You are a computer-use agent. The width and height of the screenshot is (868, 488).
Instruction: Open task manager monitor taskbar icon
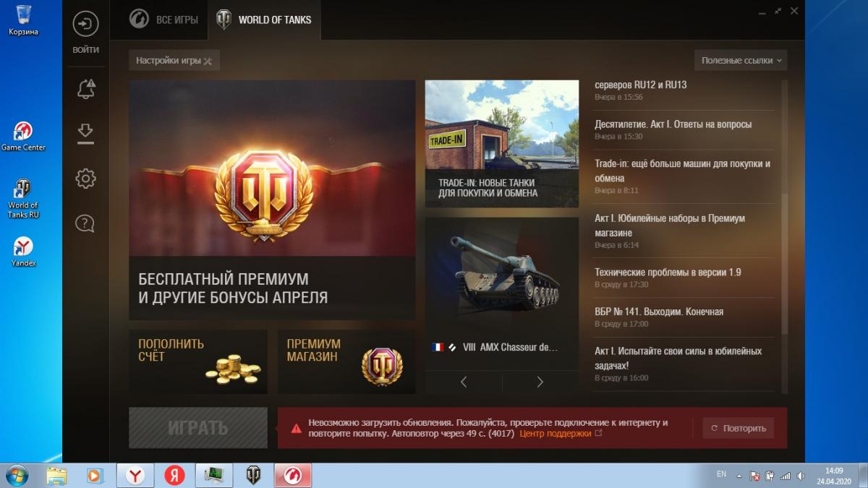(213, 475)
